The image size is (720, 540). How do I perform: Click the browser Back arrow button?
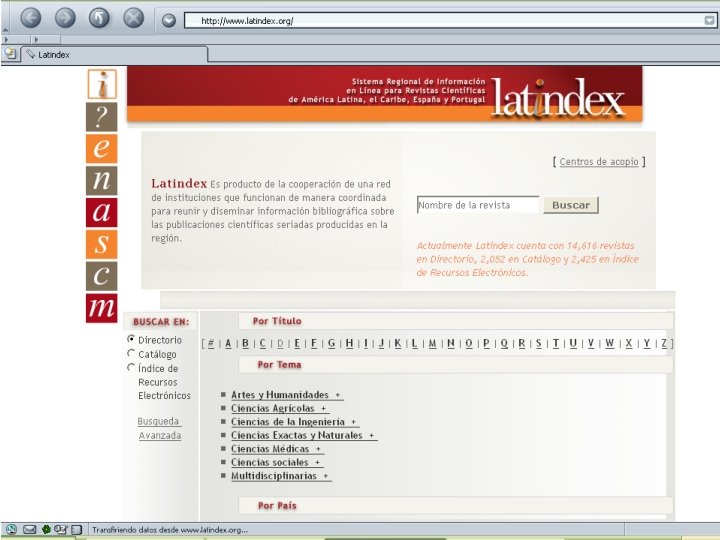(x=31, y=18)
